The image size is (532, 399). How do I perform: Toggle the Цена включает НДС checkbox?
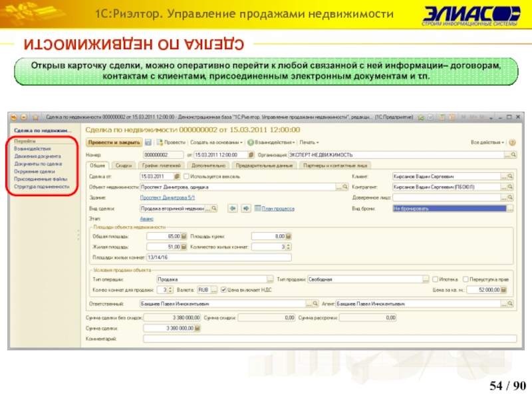[223, 290]
